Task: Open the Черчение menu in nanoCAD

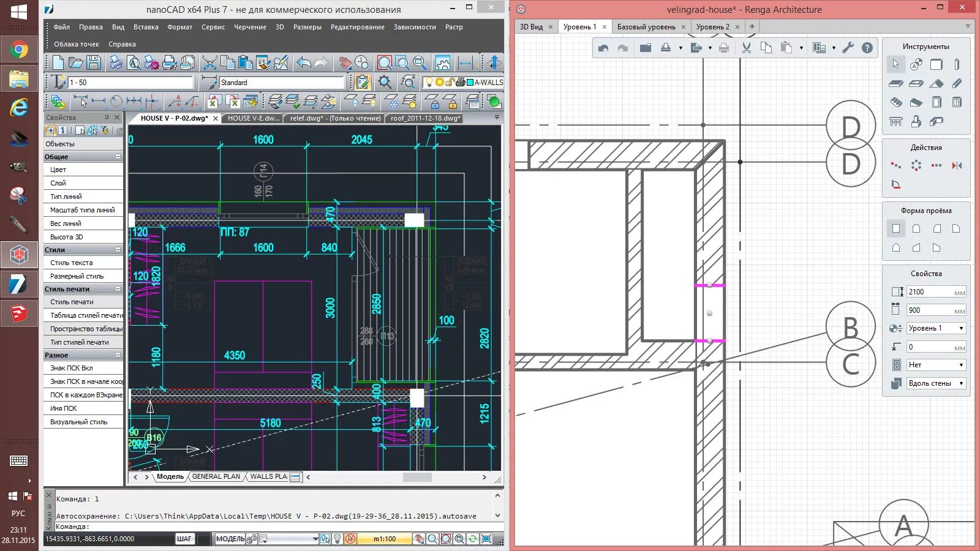Action: pyautogui.click(x=250, y=27)
